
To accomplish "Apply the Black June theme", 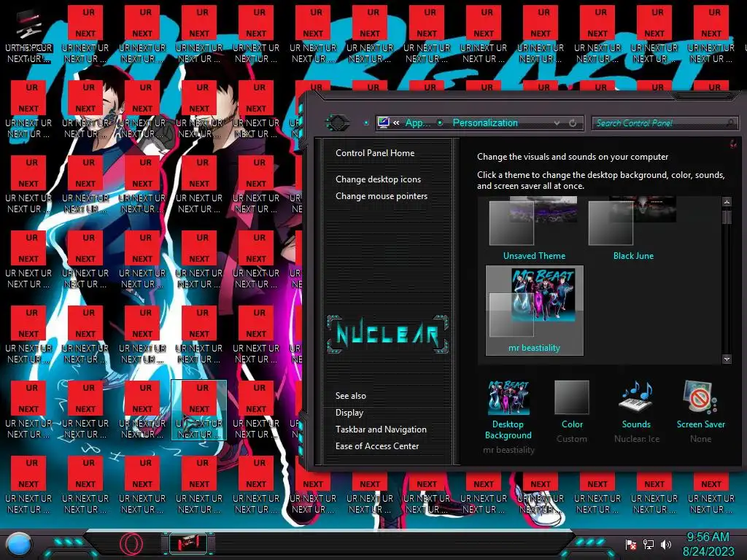I will (633, 228).
